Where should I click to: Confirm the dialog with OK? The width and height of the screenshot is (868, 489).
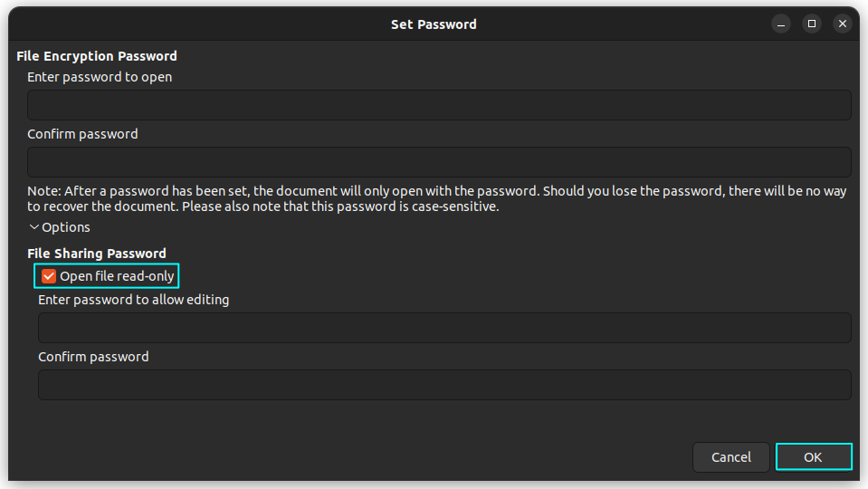click(x=813, y=457)
